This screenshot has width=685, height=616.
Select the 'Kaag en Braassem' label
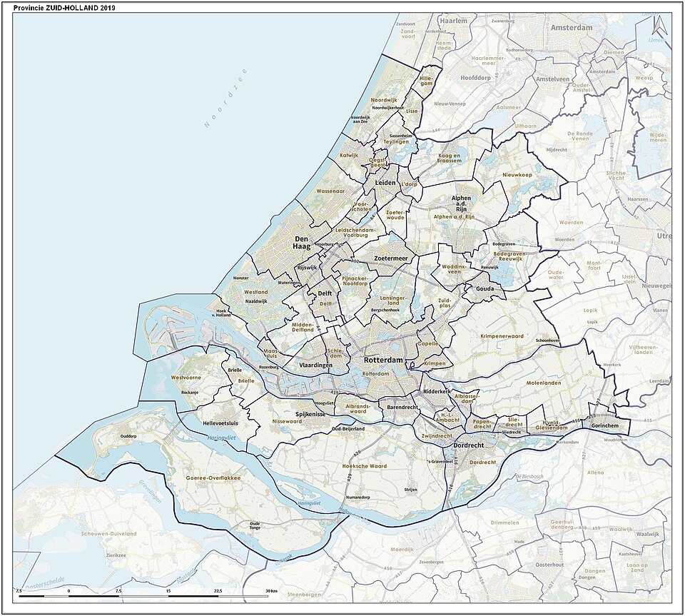(x=449, y=158)
